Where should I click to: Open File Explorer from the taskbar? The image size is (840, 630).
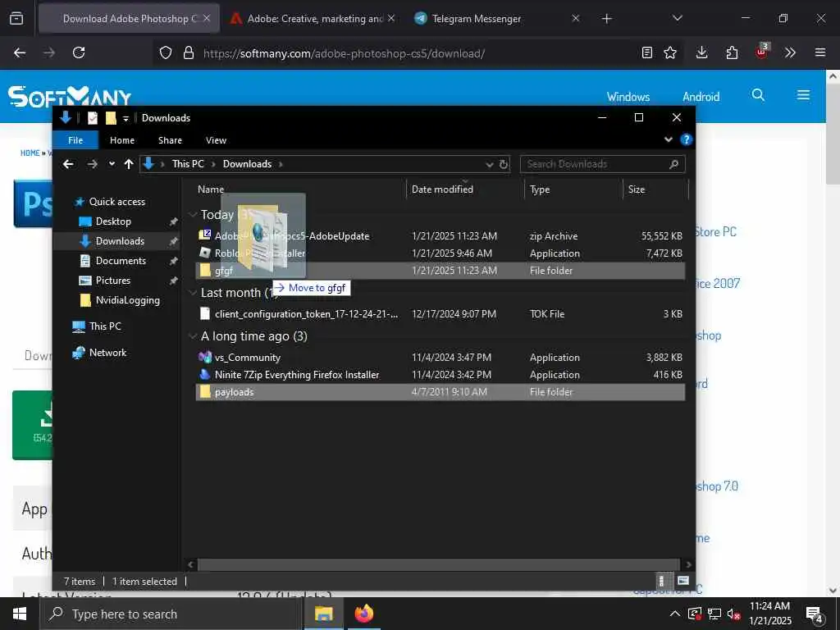(x=323, y=614)
